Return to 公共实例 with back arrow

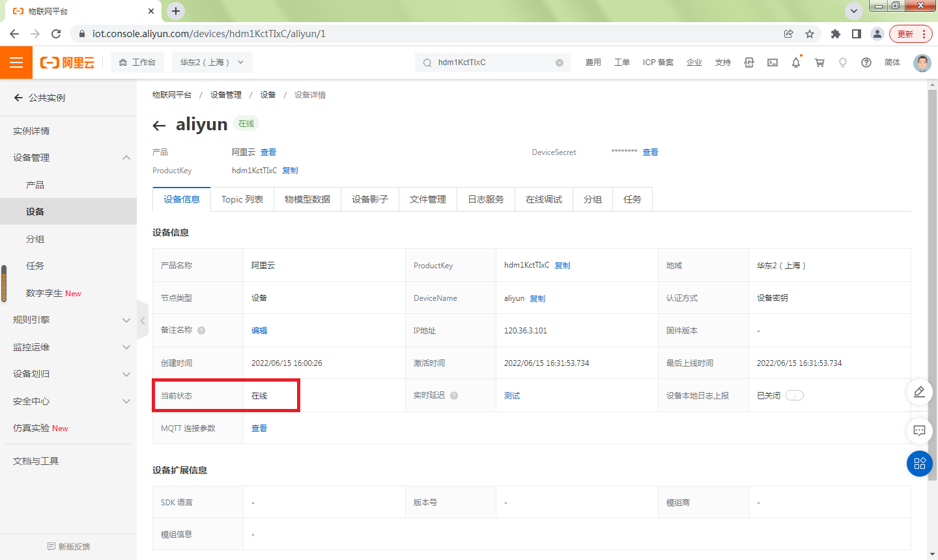tap(18, 98)
